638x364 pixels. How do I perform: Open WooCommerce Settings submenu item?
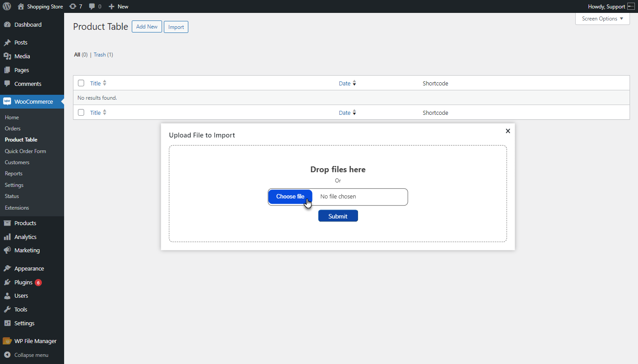click(14, 185)
